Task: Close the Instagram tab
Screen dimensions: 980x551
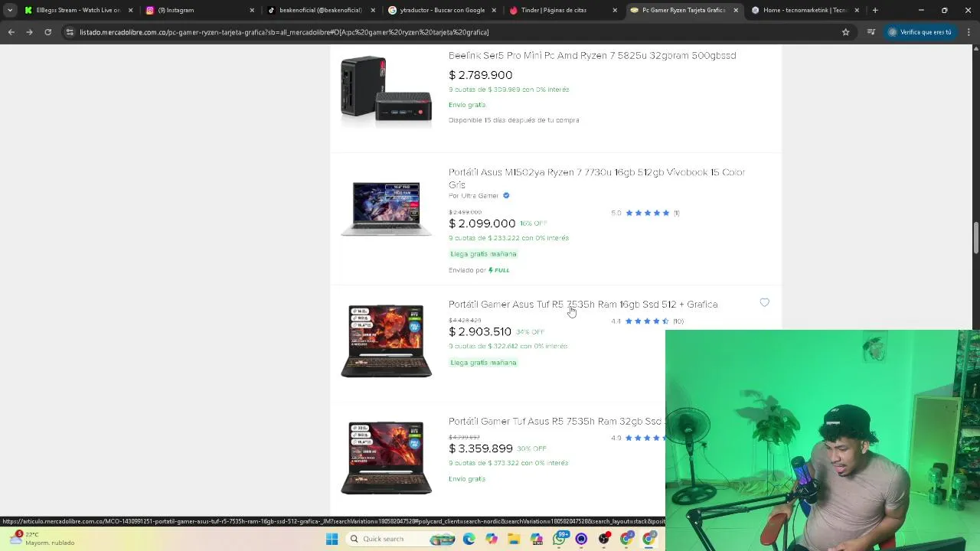Action: (x=252, y=10)
